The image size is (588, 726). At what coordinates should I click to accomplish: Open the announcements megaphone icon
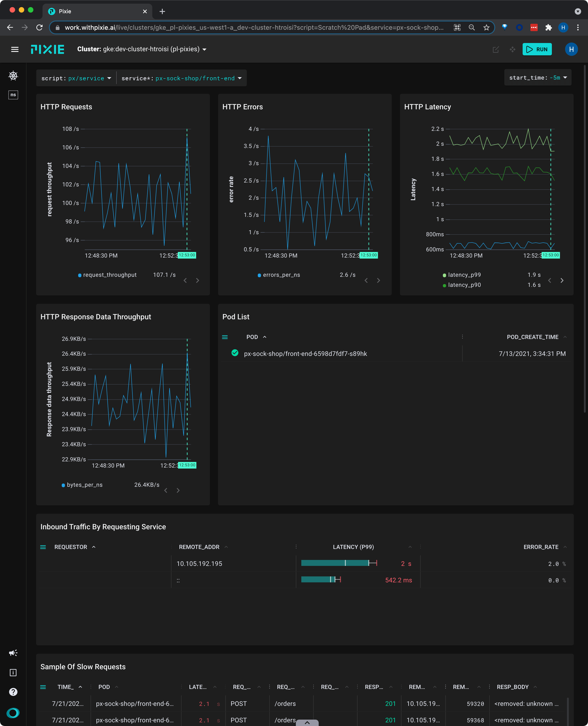tap(13, 653)
